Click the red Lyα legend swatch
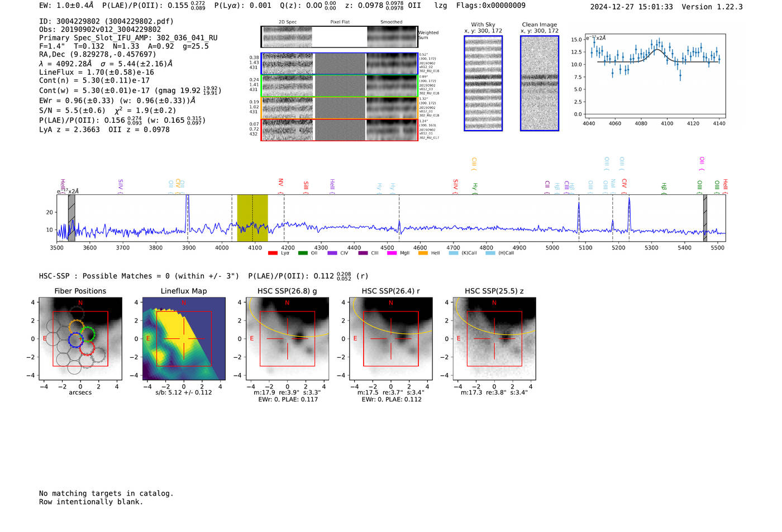This screenshot has width=782, height=532. click(x=273, y=253)
